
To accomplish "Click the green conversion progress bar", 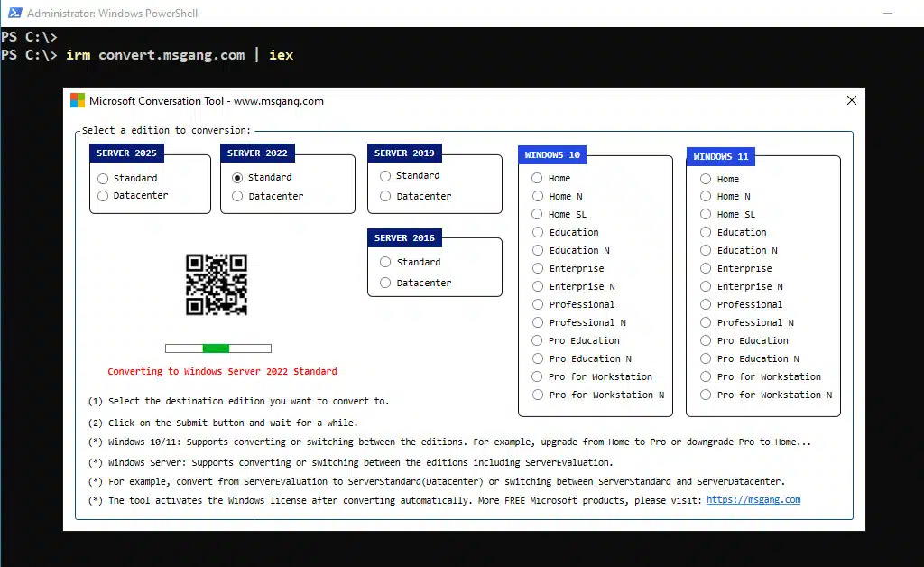I will click(217, 349).
